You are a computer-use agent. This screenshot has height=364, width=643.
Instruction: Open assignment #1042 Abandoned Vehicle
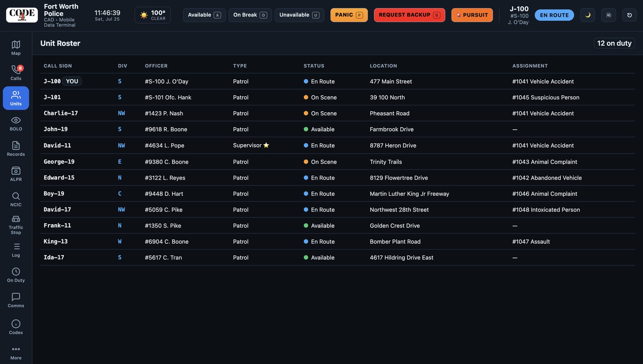(547, 178)
